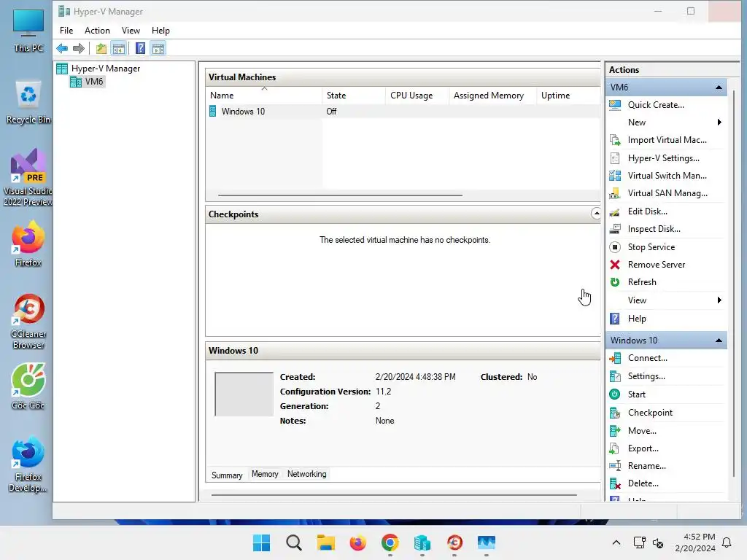The image size is (747, 560).
Task: Click the Stop Service icon
Action: [615, 247]
